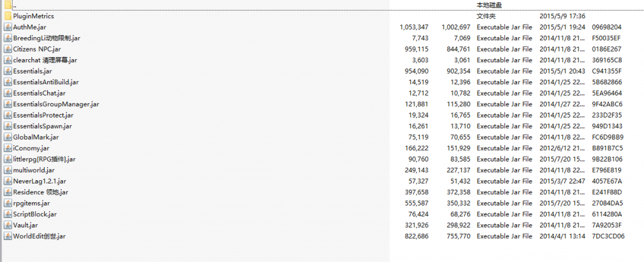This screenshot has width=644, height=262.
Task: Click the size value 249,143
Action: click(x=416, y=170)
